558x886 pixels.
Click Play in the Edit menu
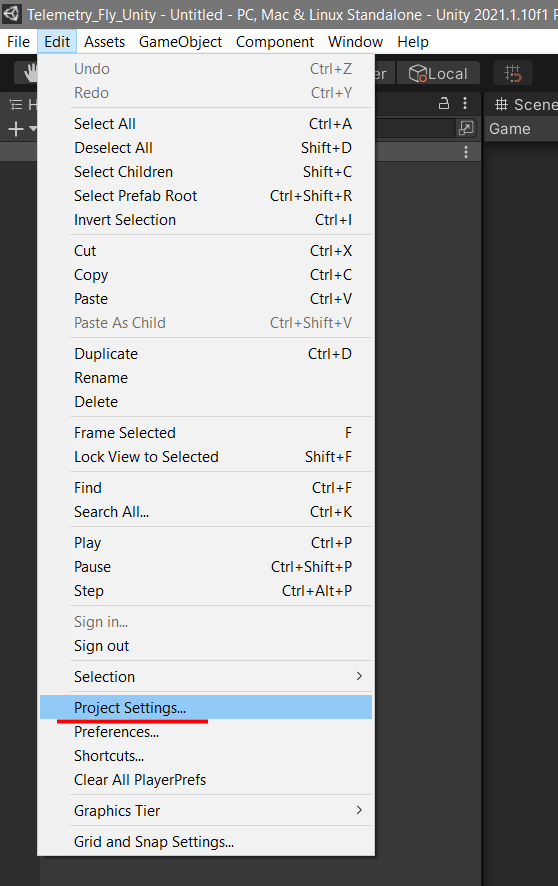[206, 542]
